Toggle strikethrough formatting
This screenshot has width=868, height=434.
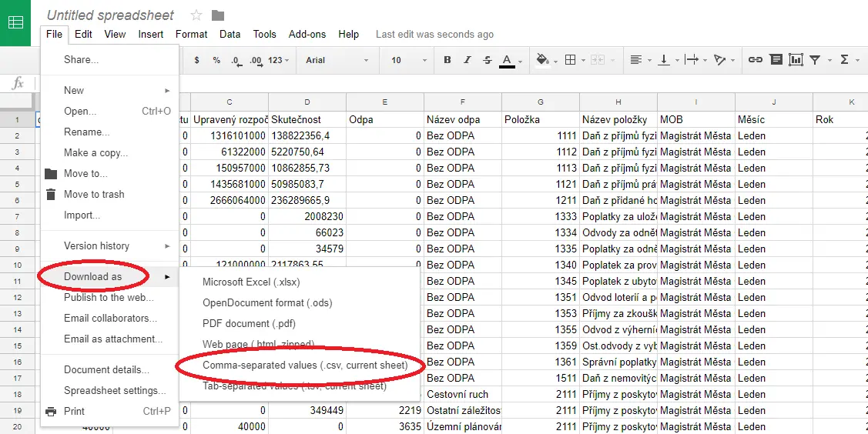[487, 60]
